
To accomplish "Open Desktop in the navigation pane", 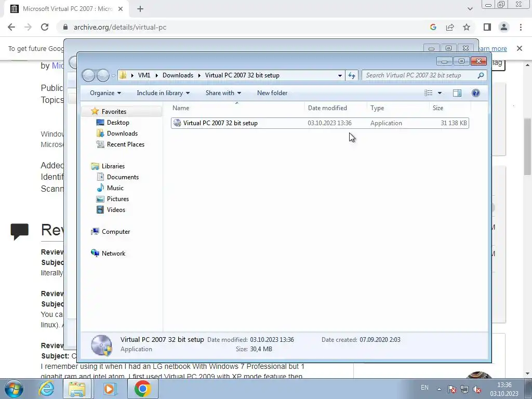I will coord(118,123).
